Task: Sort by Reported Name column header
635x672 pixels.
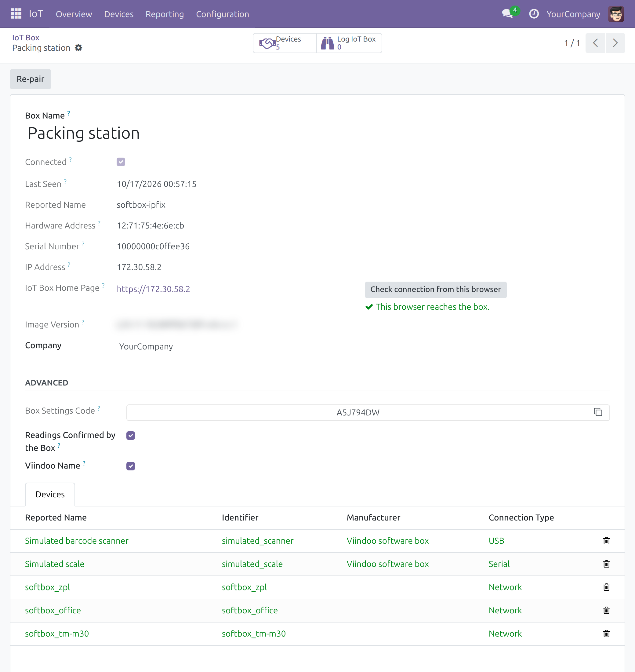Action: pos(56,517)
